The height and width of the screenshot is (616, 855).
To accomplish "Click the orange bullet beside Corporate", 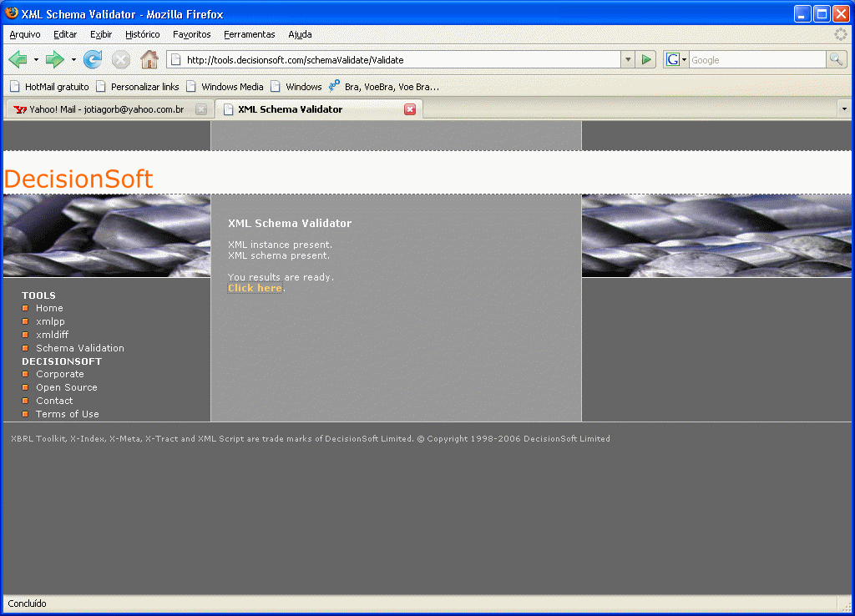I will coord(25,374).
